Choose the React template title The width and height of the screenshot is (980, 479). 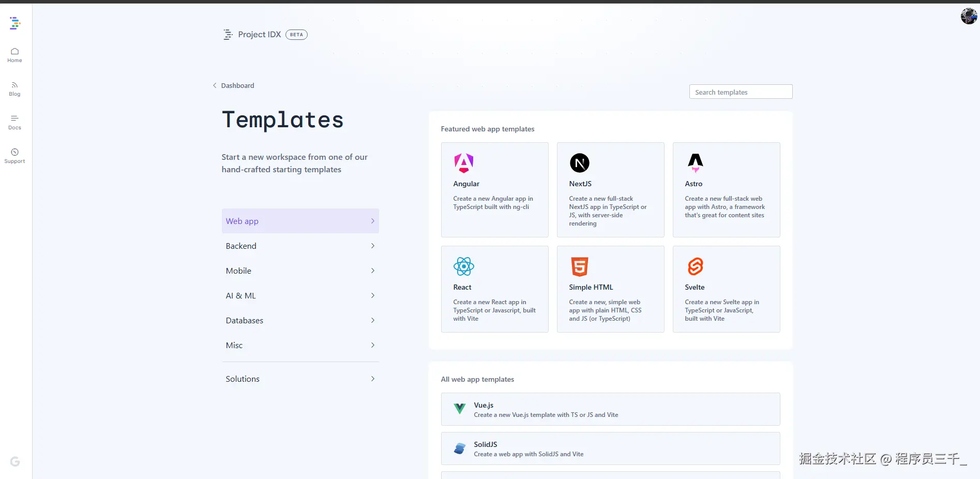pyautogui.click(x=462, y=287)
